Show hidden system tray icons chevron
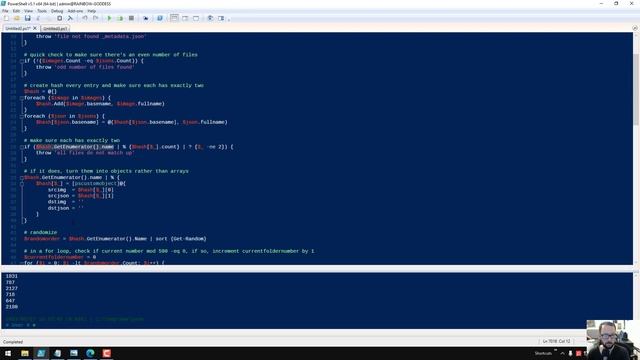This screenshot has width=640, height=360. pyautogui.click(x=562, y=353)
